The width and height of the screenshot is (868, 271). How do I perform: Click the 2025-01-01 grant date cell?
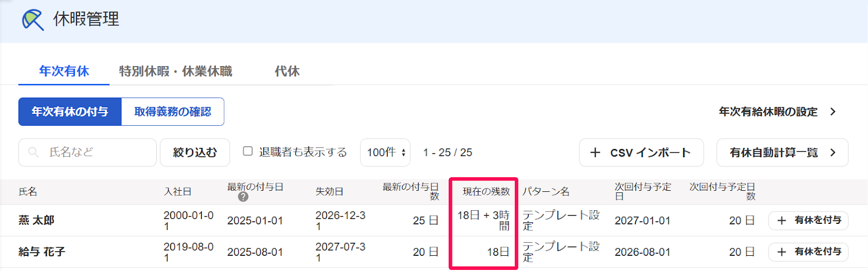point(255,221)
